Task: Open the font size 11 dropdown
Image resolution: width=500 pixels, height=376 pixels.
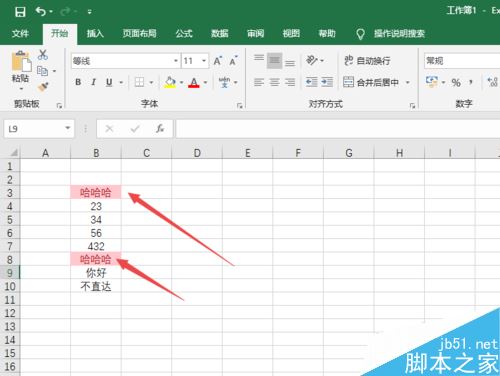Action: (x=203, y=61)
